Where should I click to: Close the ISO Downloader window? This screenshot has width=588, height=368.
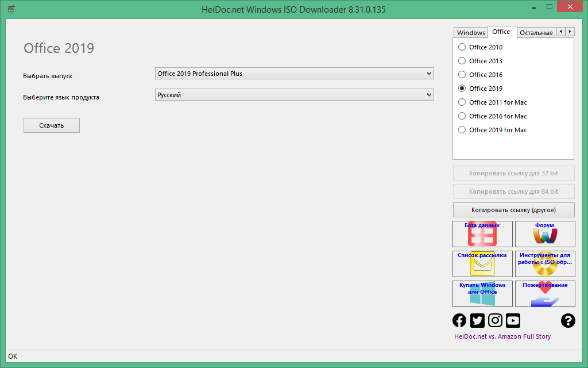[570, 7]
